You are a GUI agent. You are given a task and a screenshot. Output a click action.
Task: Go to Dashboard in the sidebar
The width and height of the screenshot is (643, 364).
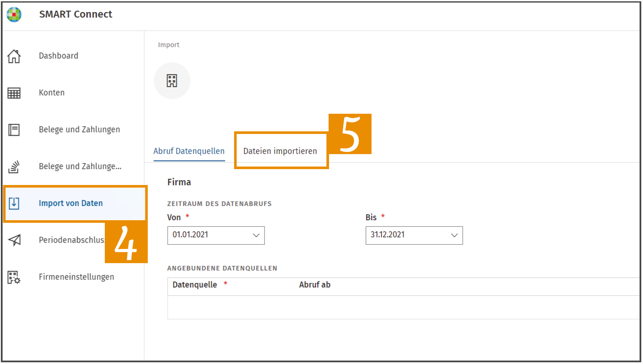(x=58, y=56)
